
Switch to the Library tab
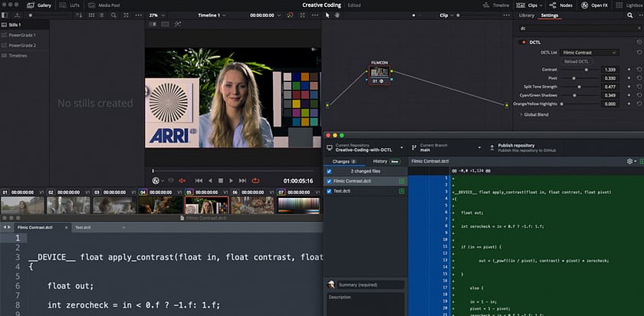[x=527, y=15]
